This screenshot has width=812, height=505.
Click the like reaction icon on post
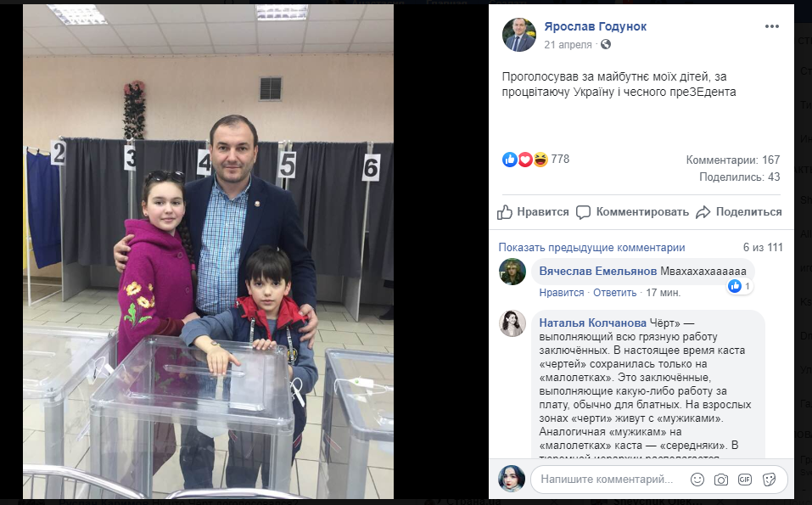pyautogui.click(x=510, y=160)
